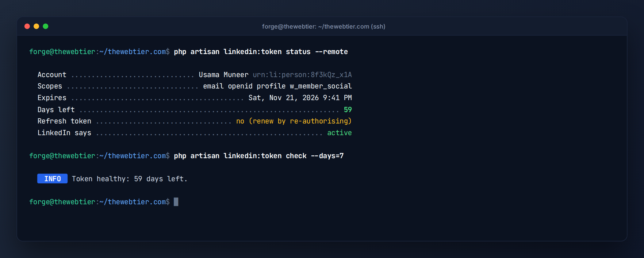Maximize the terminal with green button

tap(45, 26)
